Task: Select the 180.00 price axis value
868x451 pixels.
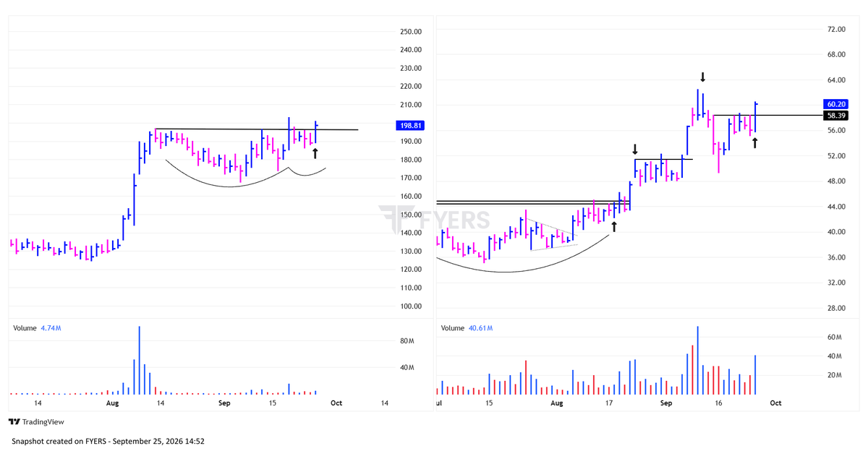Action: [411, 160]
